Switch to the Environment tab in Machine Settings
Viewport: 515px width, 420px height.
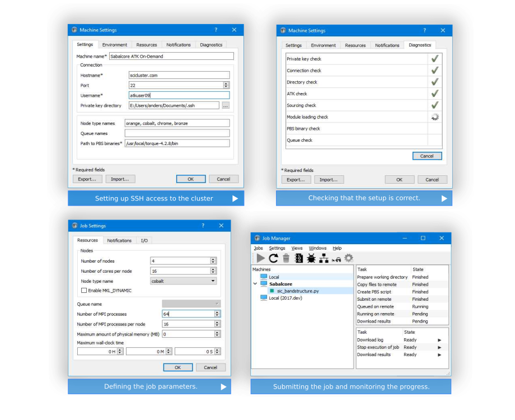click(114, 45)
